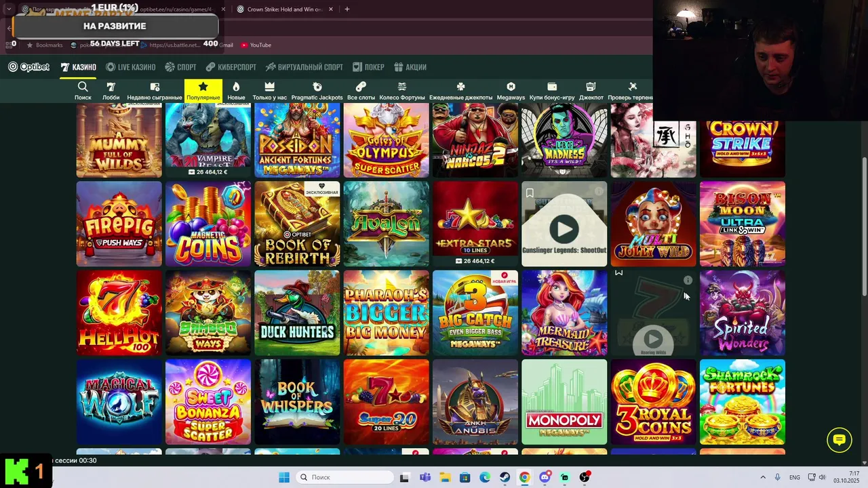The image size is (868, 488).
Task: Open Chrome from the taskbar
Action: tap(525, 477)
